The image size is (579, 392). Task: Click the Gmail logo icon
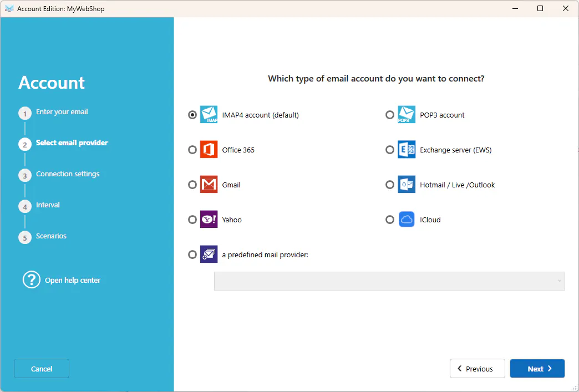tap(209, 185)
